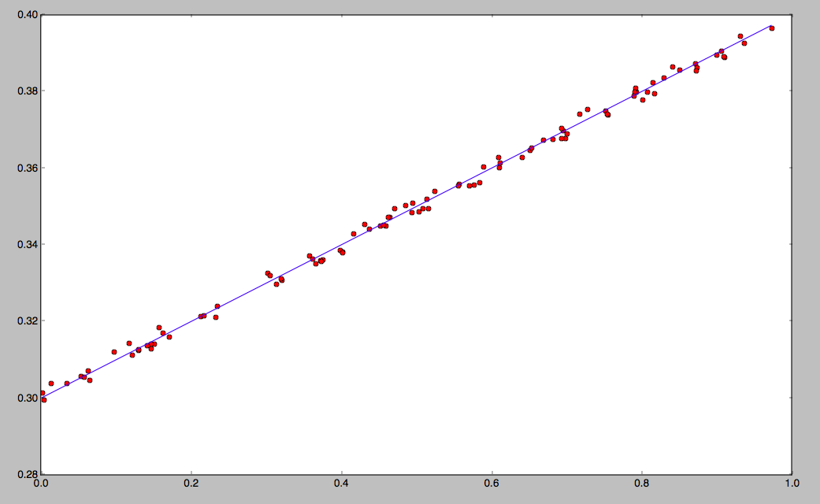Click the x-axis tick label 0.4
Screen dimensions: 820x504
[342, 484]
